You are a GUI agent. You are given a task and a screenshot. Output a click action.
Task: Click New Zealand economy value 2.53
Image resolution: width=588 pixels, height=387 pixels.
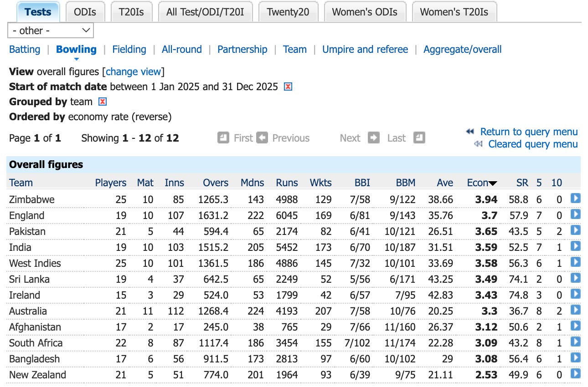[486, 375]
